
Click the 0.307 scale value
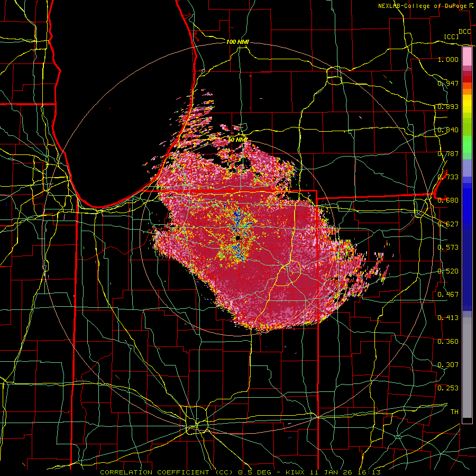[448, 365]
